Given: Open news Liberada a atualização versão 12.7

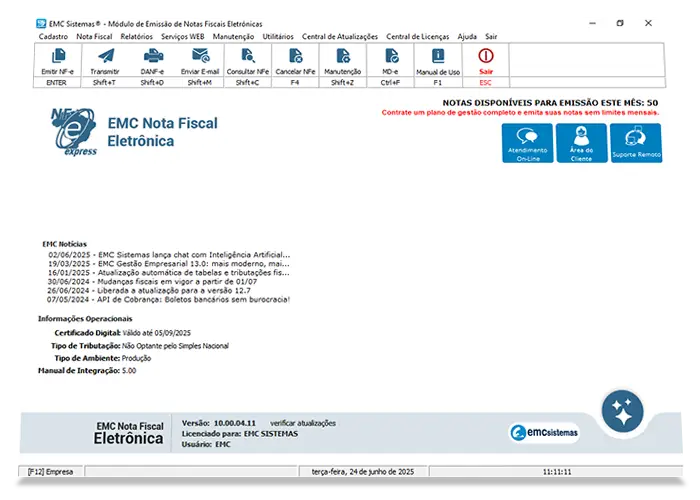Looking at the screenshot, I should point(149,291).
